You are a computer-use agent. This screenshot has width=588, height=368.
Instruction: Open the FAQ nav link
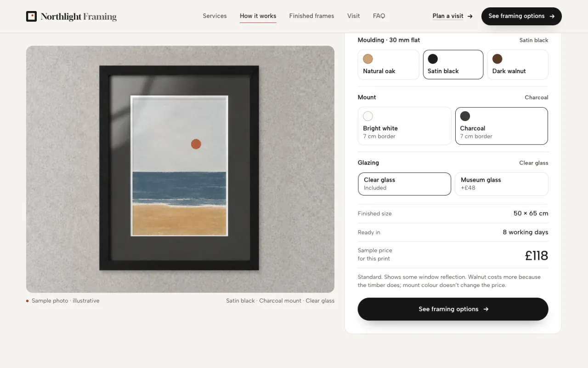[379, 16]
